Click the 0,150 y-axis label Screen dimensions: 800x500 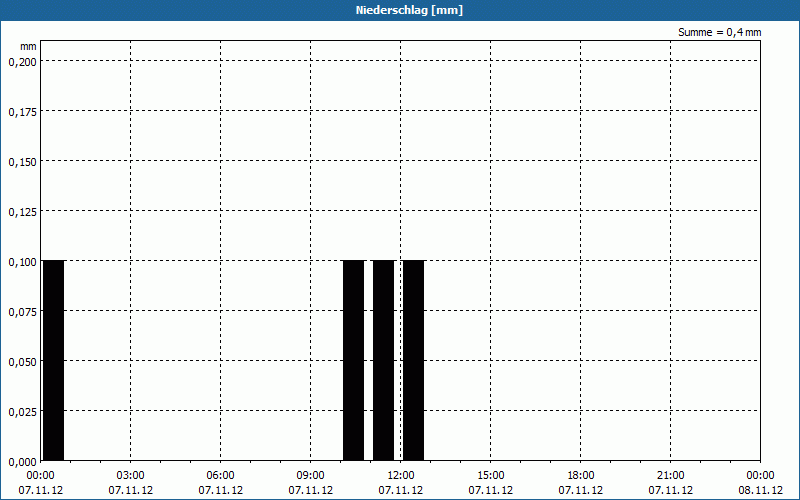22,162
